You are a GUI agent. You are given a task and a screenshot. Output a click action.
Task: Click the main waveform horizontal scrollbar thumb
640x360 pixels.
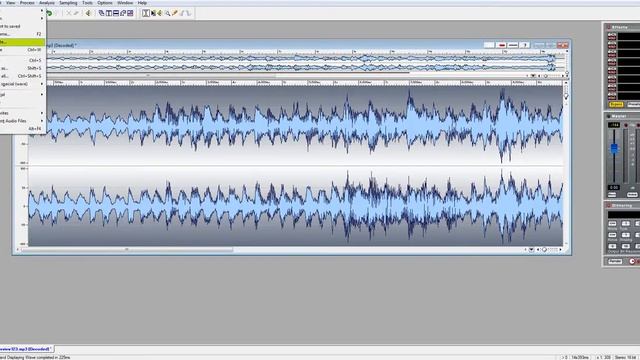(x=127, y=249)
